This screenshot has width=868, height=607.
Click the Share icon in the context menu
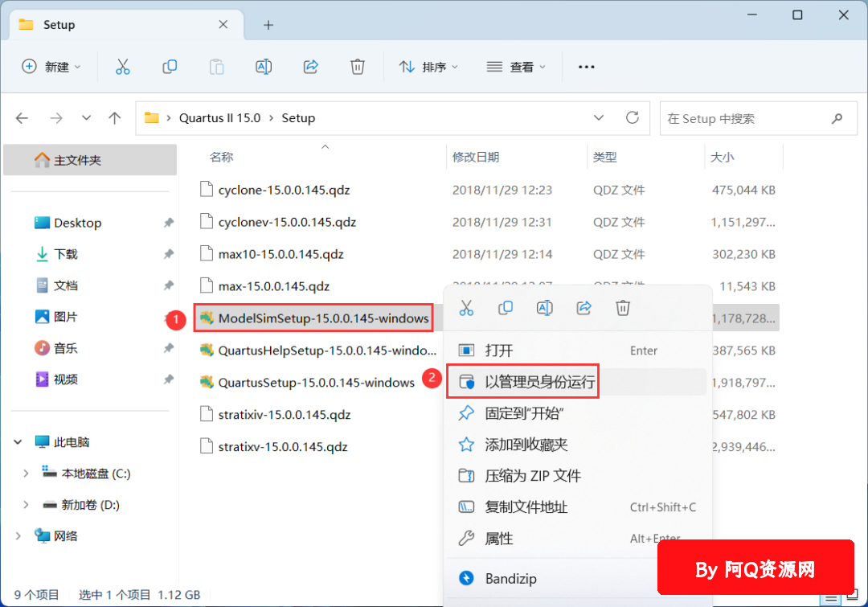584,308
